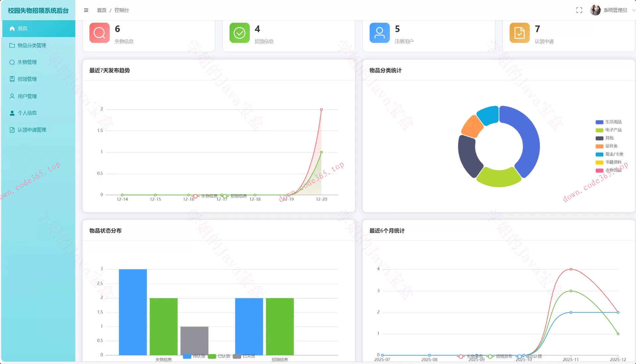The height and width of the screenshot is (364, 636).
Task: Toggle fullscreen mode icon
Action: coord(579,10)
